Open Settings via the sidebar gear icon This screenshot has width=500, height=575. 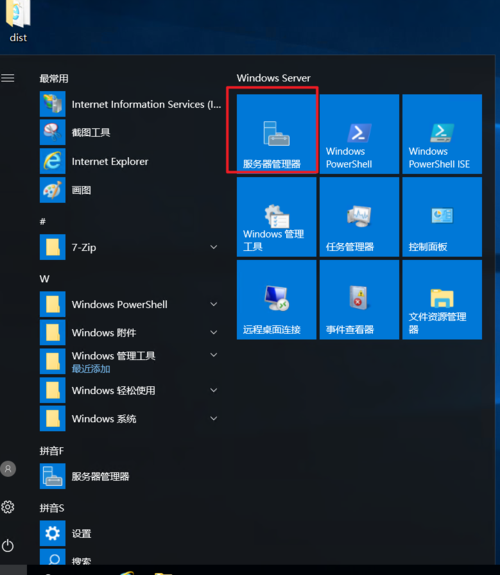coord(8,507)
